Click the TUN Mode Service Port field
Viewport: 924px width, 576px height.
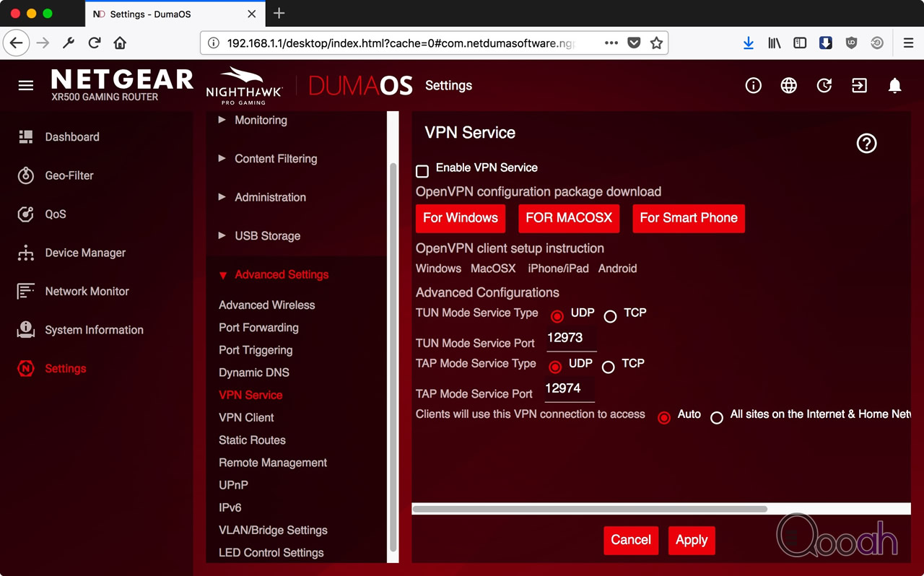tap(570, 339)
